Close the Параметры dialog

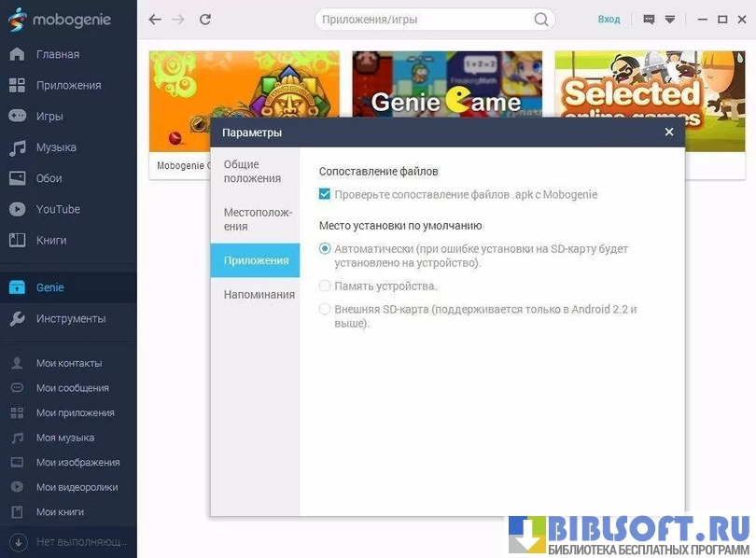click(x=668, y=133)
